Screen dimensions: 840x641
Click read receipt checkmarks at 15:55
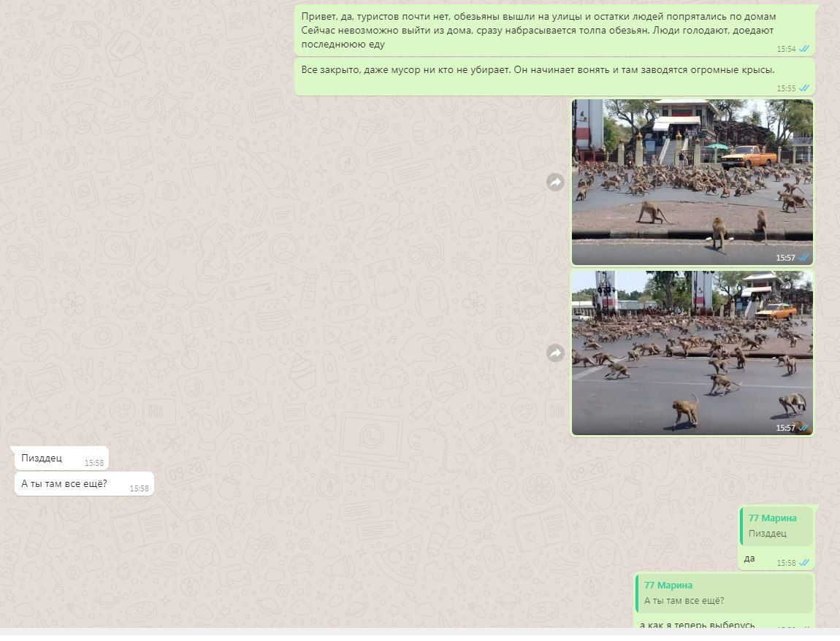point(804,88)
